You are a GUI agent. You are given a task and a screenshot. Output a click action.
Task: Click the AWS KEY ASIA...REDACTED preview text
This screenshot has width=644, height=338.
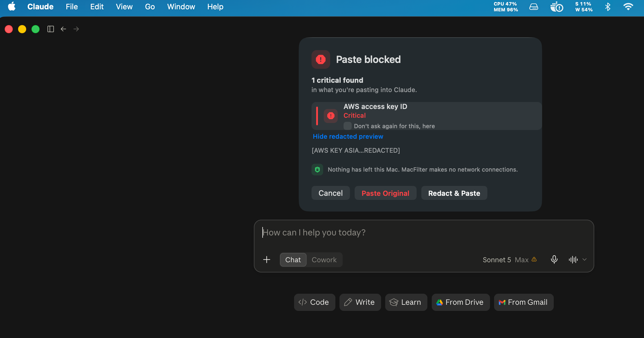356,150
